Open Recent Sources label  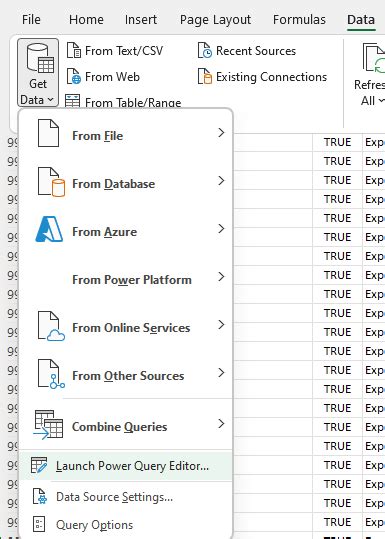pos(256,51)
